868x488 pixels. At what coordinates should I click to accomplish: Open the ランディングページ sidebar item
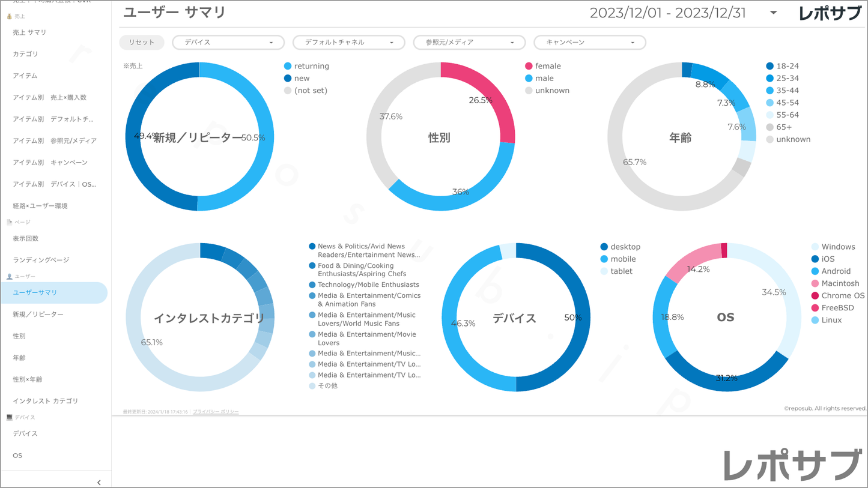point(41,260)
